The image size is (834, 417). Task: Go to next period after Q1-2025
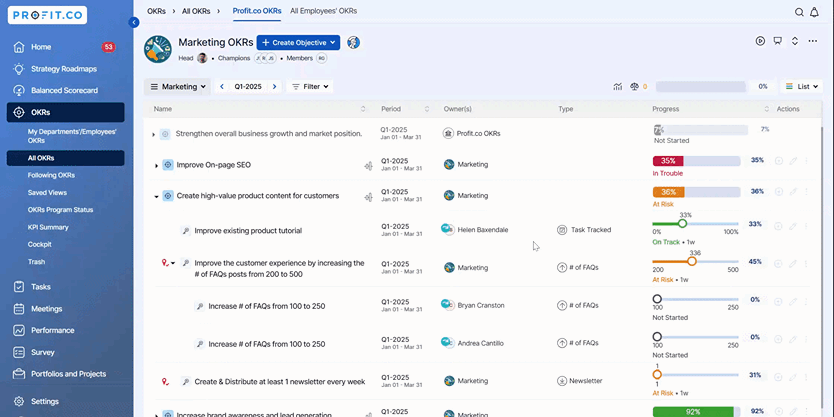274,87
